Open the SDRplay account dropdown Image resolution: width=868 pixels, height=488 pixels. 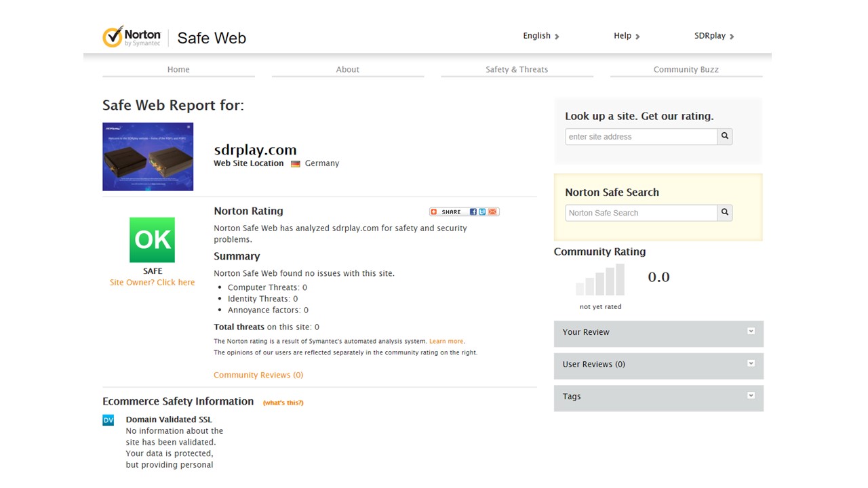pyautogui.click(x=714, y=36)
